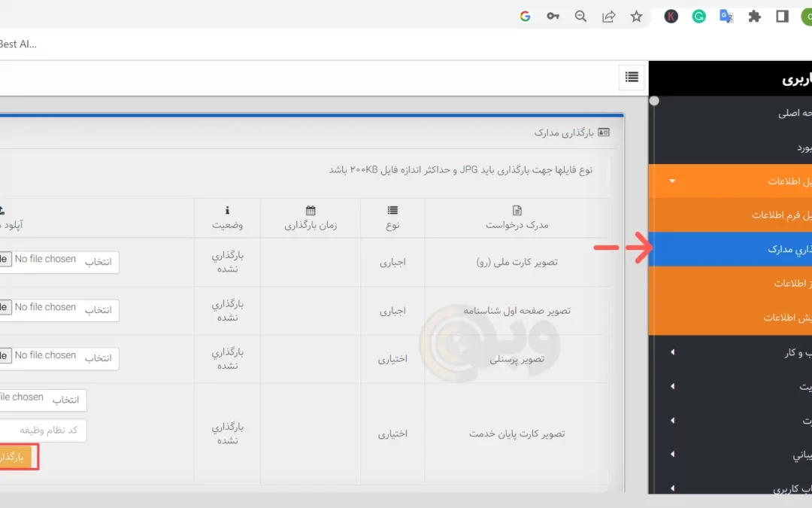Click the sidebar scrollbar handle

pyautogui.click(x=654, y=101)
